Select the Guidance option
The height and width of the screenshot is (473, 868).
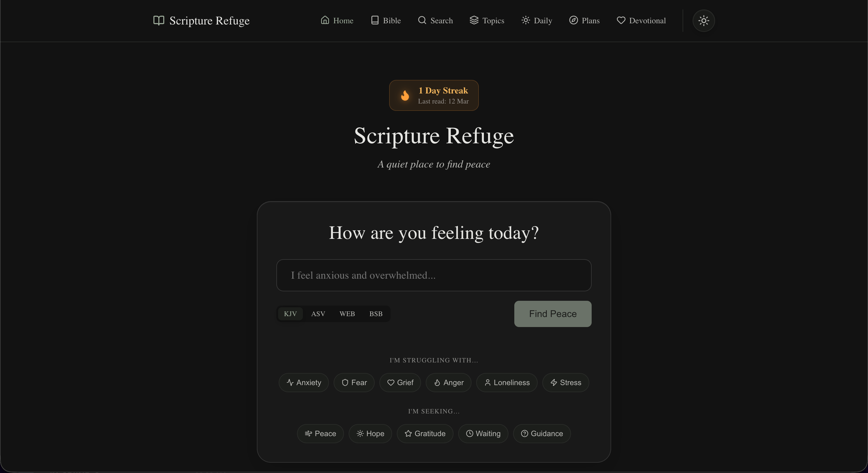click(541, 433)
